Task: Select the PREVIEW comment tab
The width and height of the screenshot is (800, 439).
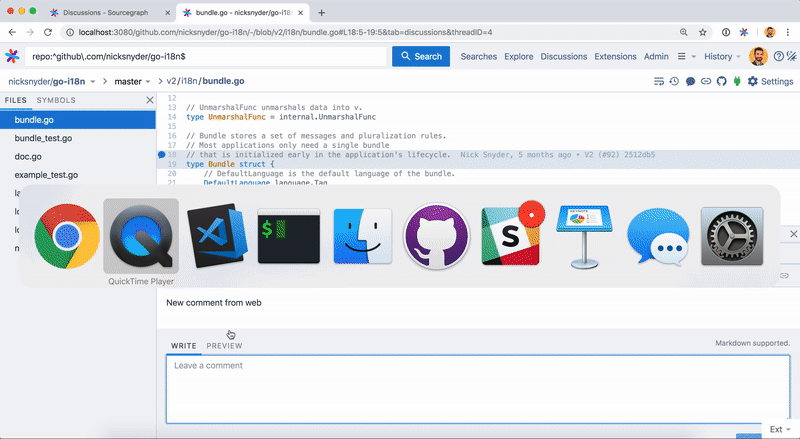Action: coord(224,346)
